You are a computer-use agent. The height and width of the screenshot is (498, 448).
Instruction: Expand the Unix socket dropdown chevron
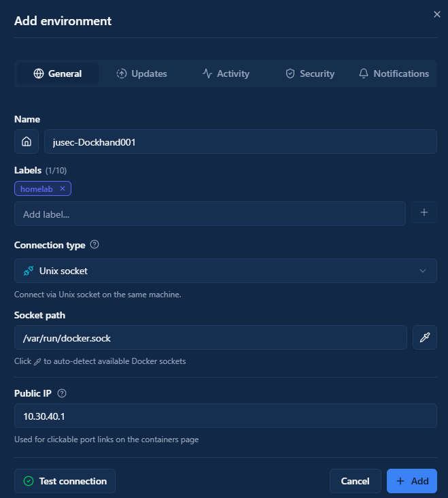[x=423, y=271]
